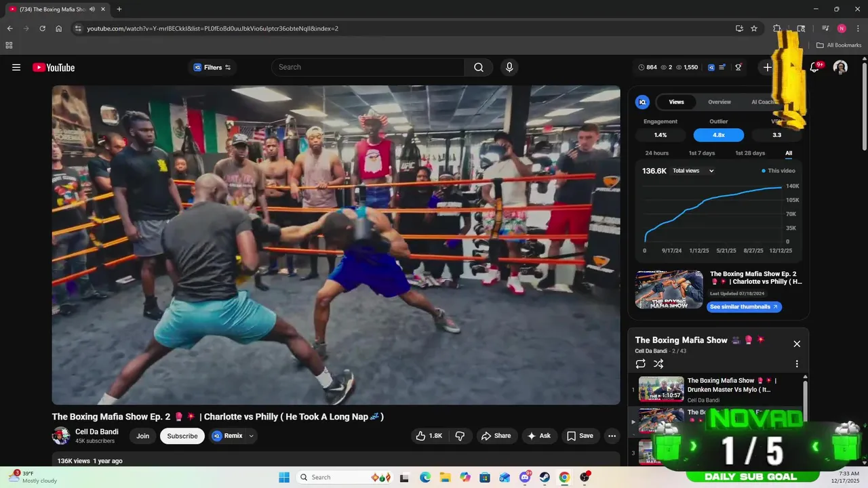This screenshot has height=488, width=868.
Task: Select the Outlier 4.8x metric
Action: [x=719, y=135]
